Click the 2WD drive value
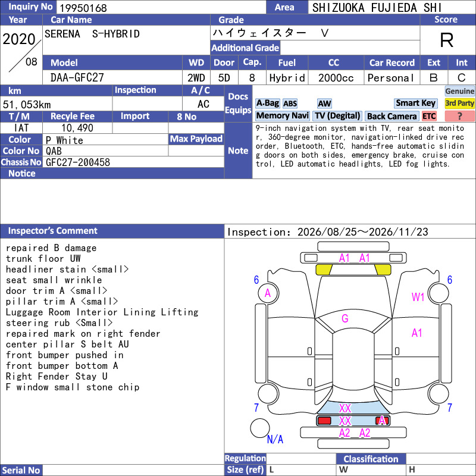This screenshot has height=476, width=476. pyautogui.click(x=196, y=78)
